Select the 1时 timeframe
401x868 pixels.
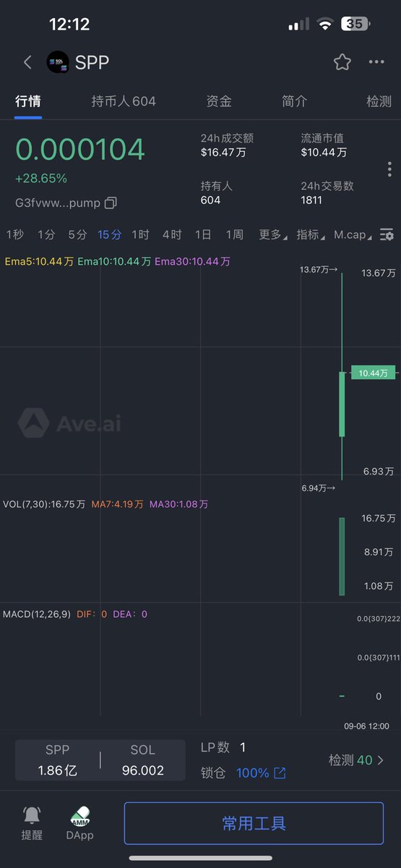point(140,234)
